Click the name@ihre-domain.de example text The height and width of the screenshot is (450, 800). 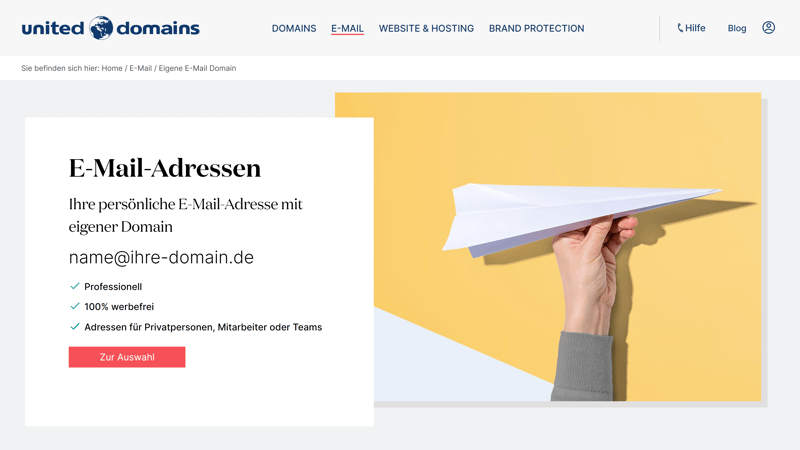point(161,257)
